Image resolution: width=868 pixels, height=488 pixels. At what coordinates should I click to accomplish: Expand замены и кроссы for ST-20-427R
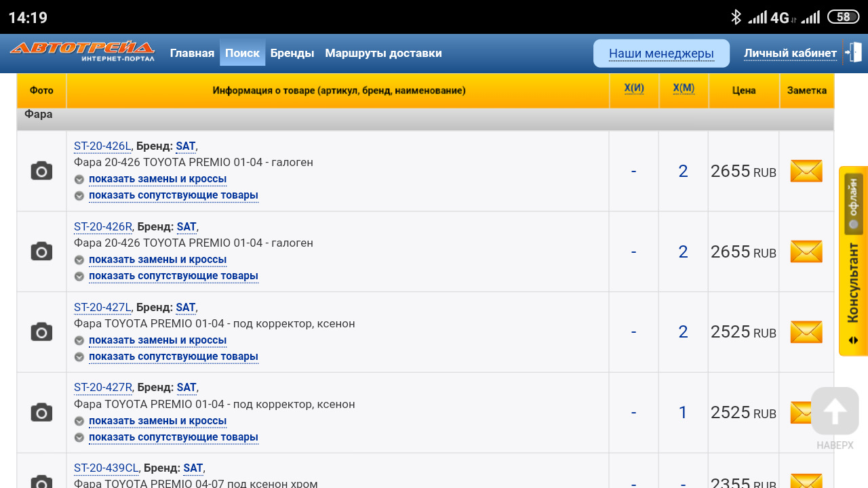coord(157,421)
